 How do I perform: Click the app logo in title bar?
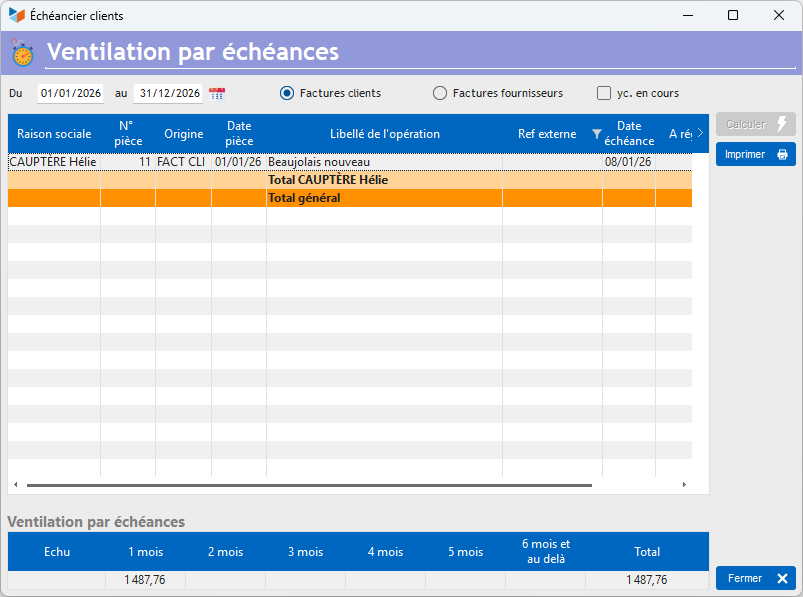click(16, 15)
